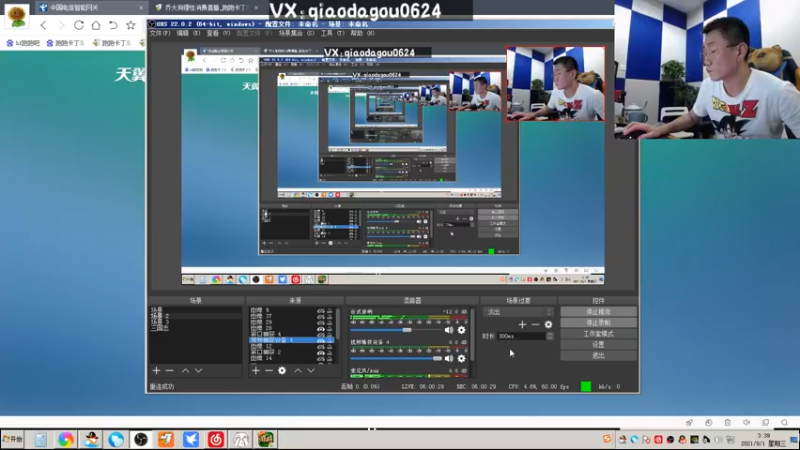The width and height of the screenshot is (800, 450).
Task: Adjust the transition duration stepper
Action: pos(549,336)
